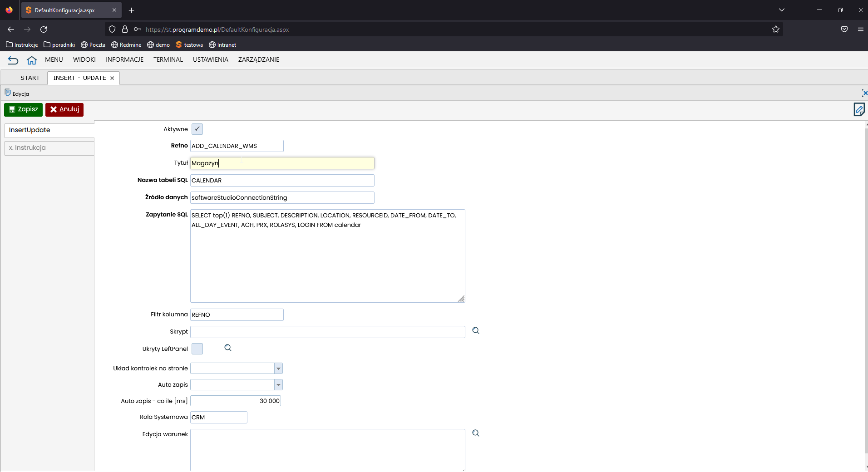Go to the home icon
The height and width of the screenshot is (472, 868).
pyautogui.click(x=32, y=60)
